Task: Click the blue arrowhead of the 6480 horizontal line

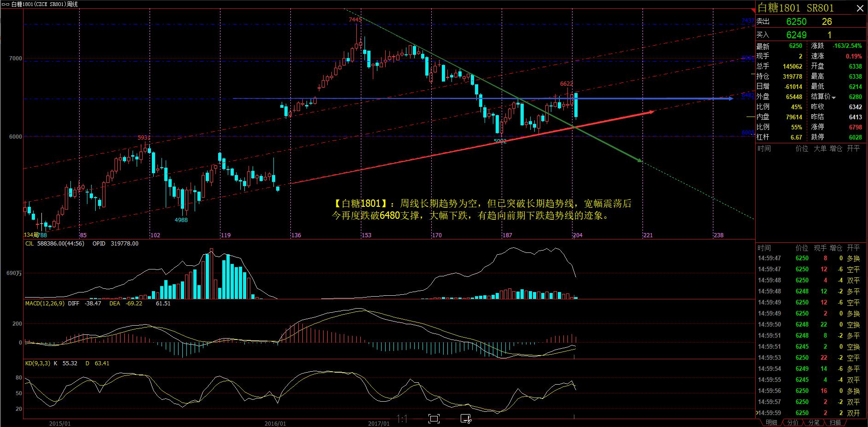Action: click(x=730, y=99)
